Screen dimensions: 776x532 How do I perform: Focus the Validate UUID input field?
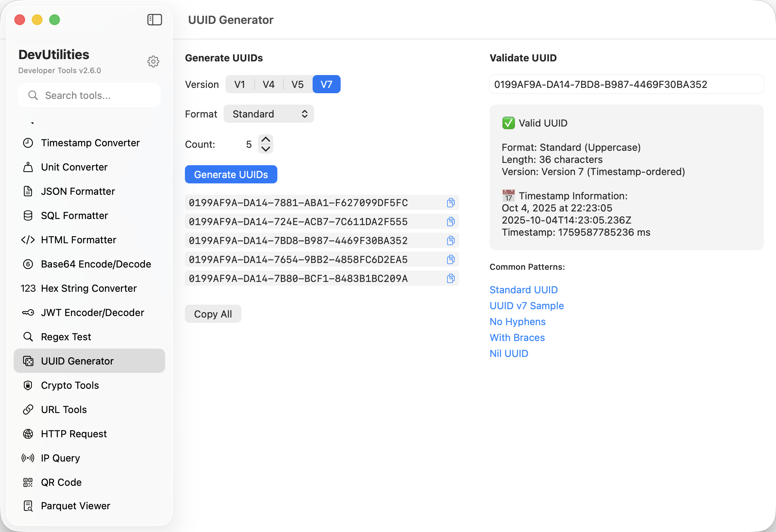pyautogui.click(x=626, y=84)
